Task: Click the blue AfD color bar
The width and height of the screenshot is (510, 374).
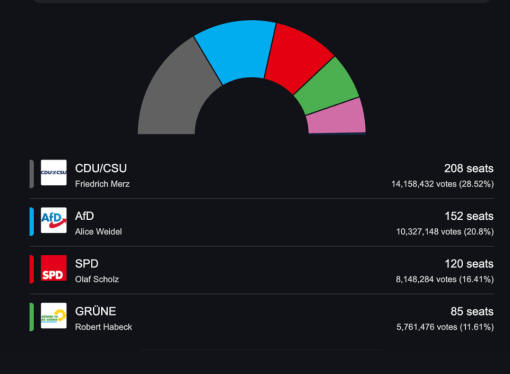Action: click(x=32, y=222)
